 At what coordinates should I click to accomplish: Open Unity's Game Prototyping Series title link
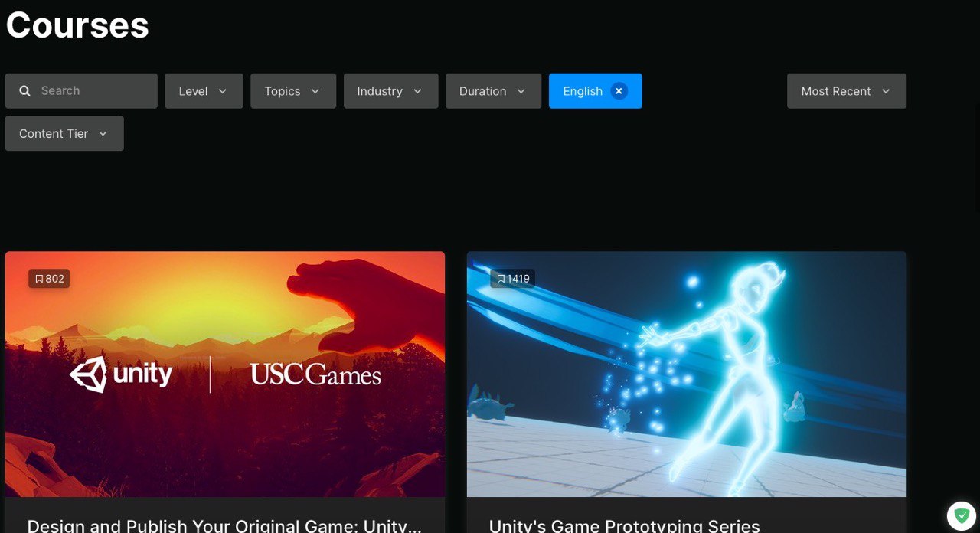click(x=624, y=525)
